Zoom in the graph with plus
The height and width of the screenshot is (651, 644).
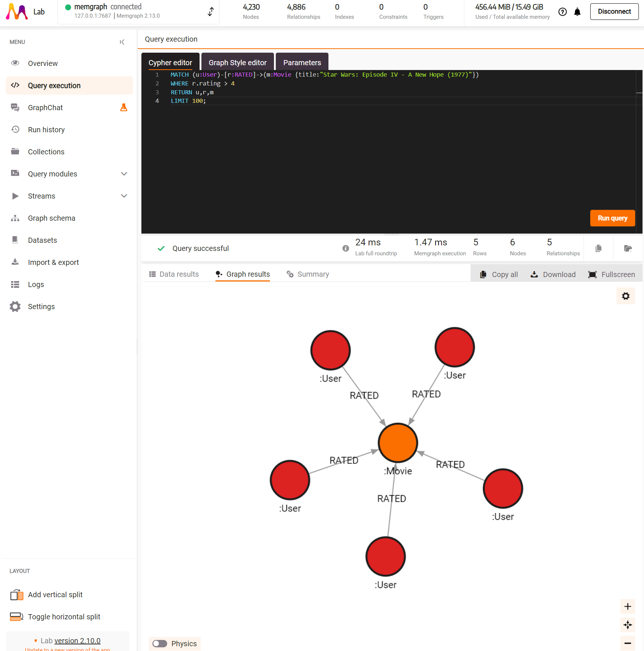tap(628, 606)
